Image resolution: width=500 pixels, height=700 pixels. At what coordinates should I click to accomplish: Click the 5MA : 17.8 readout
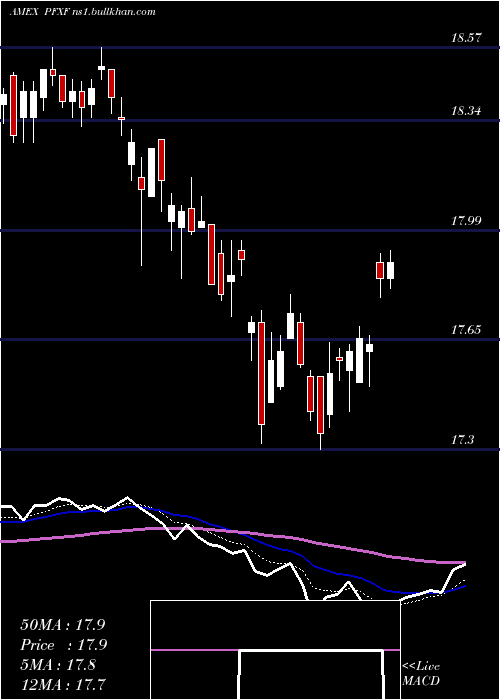[x=58, y=665]
